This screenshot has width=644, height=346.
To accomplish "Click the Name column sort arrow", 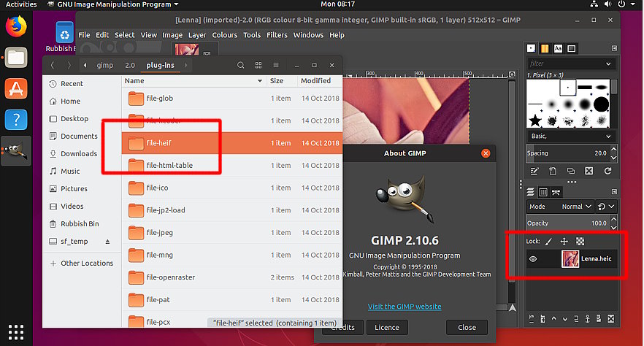I will pyautogui.click(x=260, y=81).
